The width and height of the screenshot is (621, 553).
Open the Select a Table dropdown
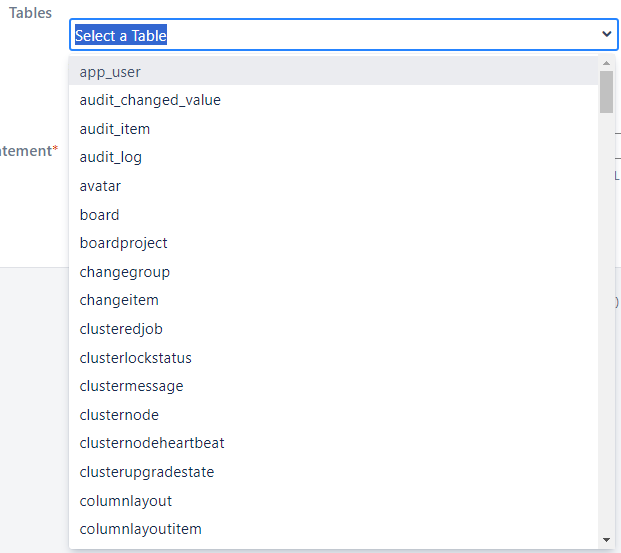[343, 35]
